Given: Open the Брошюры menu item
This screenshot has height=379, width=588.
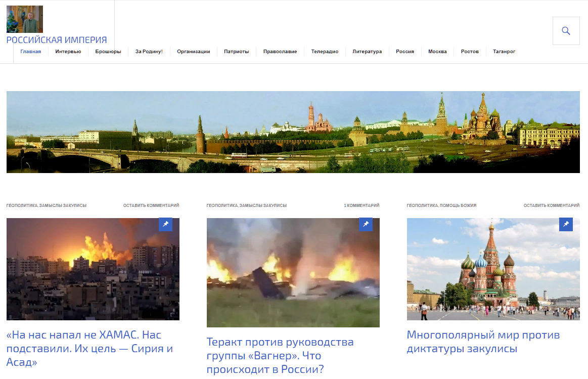Looking at the screenshot, I should pos(108,52).
